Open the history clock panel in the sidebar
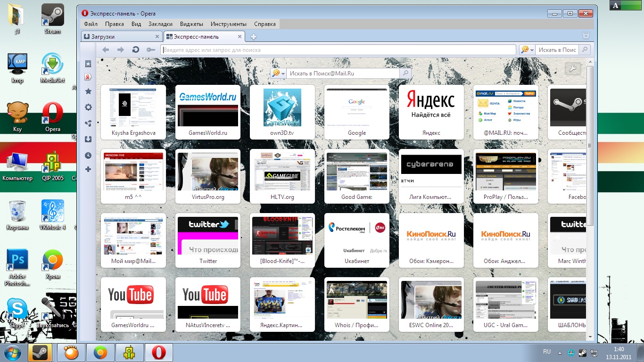Image resolution: width=644 pixels, height=362 pixels. [88, 155]
